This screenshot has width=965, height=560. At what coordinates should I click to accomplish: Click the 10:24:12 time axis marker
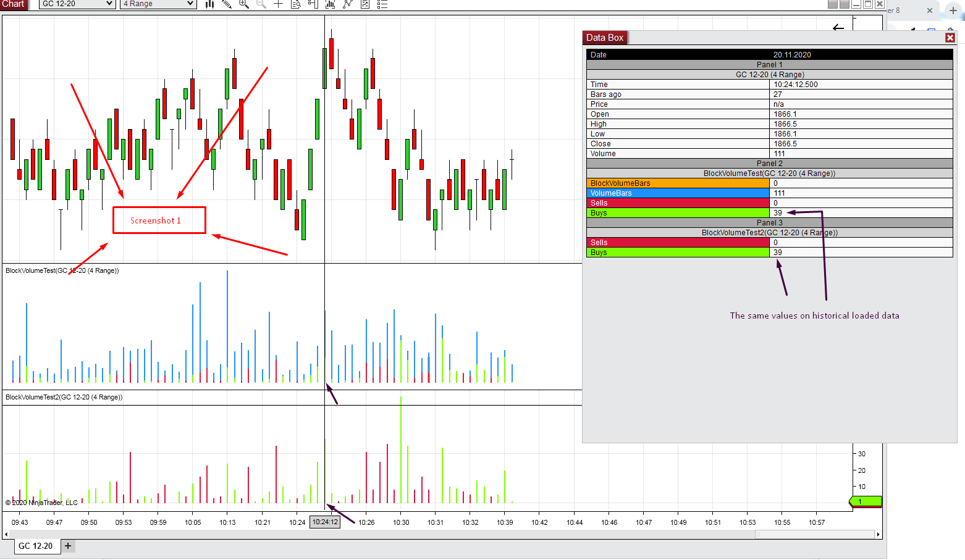click(325, 522)
